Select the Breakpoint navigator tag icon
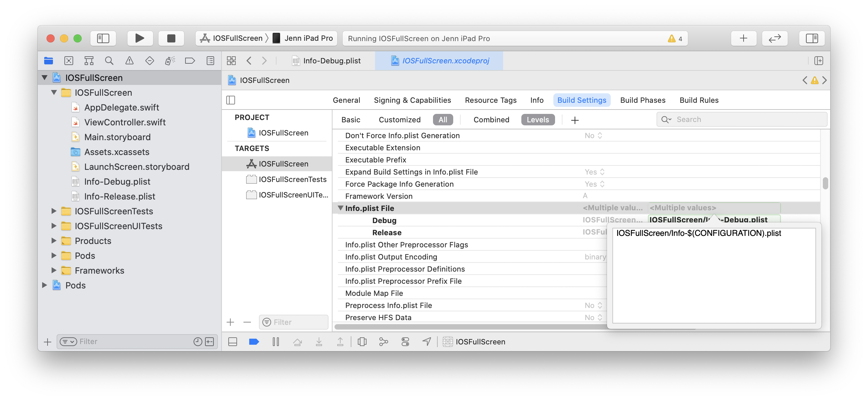 click(x=190, y=61)
